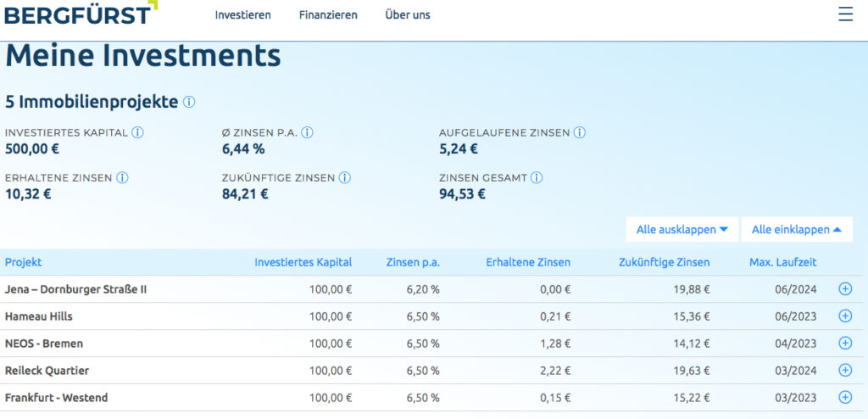The image size is (868, 419).
Task: Click 0,21 € received interest cell
Action: click(555, 316)
